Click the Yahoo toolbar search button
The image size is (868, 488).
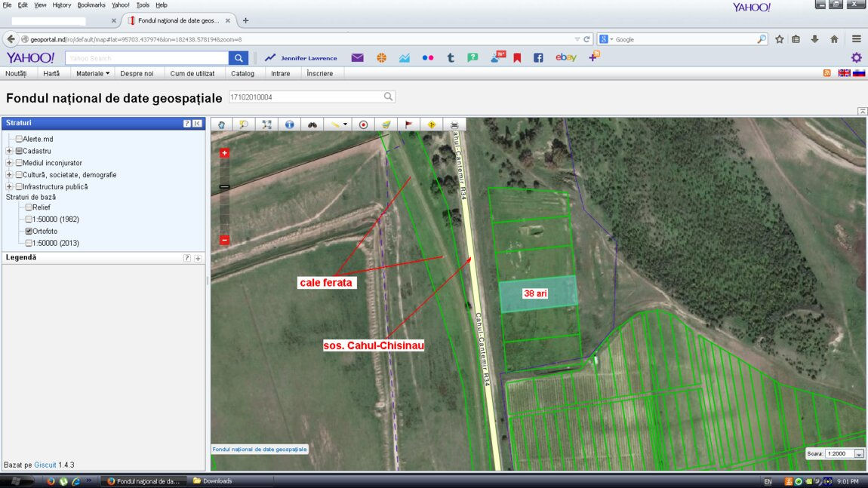pyautogui.click(x=239, y=57)
